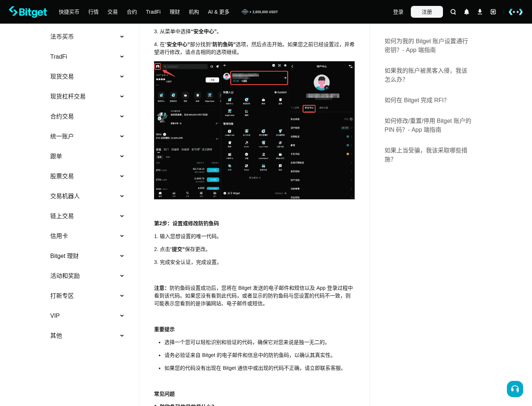The width and height of the screenshot is (532, 406).
Task: Expand the 法币买币 sidebar section
Action: 87,37
